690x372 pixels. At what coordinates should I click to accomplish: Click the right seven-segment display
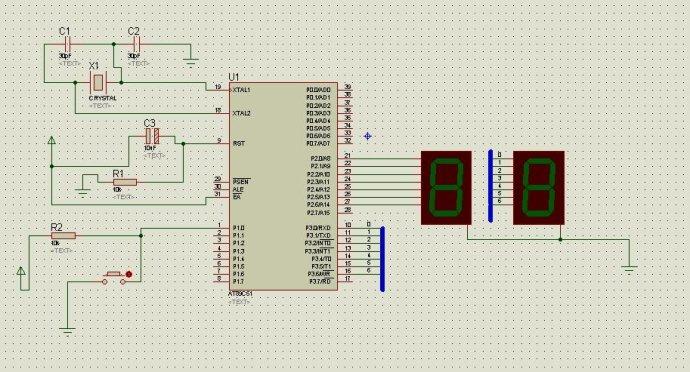click(539, 188)
